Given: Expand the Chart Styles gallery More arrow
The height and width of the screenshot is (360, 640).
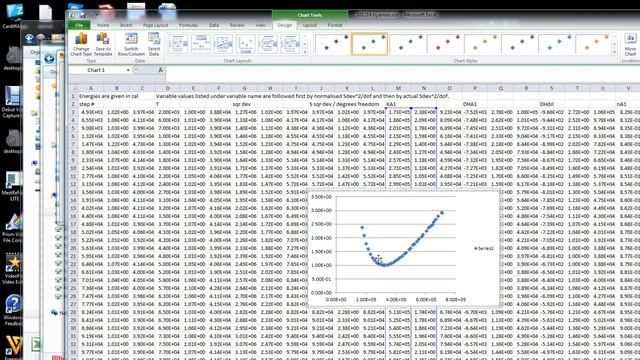Looking at the screenshot, I should 614,52.
